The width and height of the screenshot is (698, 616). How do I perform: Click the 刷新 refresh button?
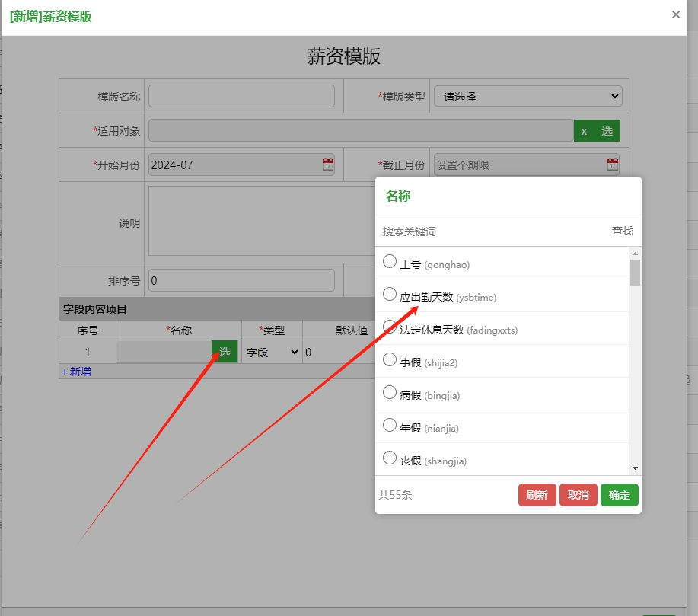[537, 495]
